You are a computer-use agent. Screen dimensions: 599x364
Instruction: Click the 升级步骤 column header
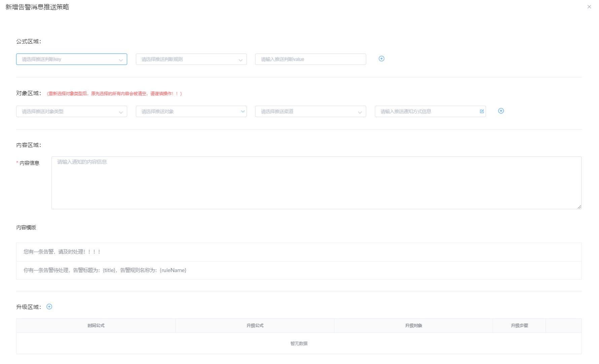click(519, 326)
